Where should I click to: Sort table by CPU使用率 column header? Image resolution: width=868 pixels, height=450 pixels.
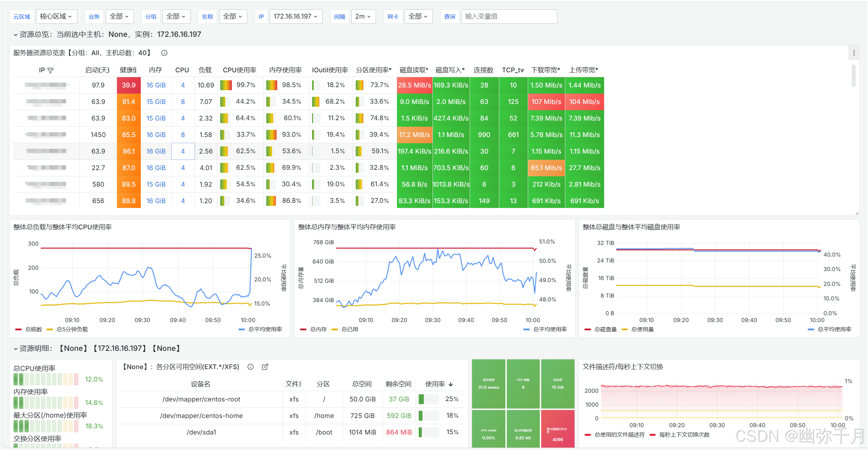pos(239,70)
